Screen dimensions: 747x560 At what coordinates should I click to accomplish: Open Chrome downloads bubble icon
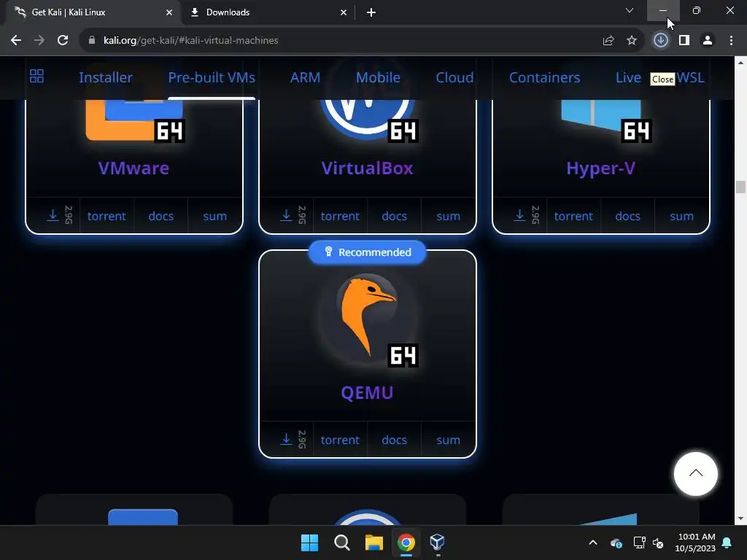pyautogui.click(x=661, y=41)
